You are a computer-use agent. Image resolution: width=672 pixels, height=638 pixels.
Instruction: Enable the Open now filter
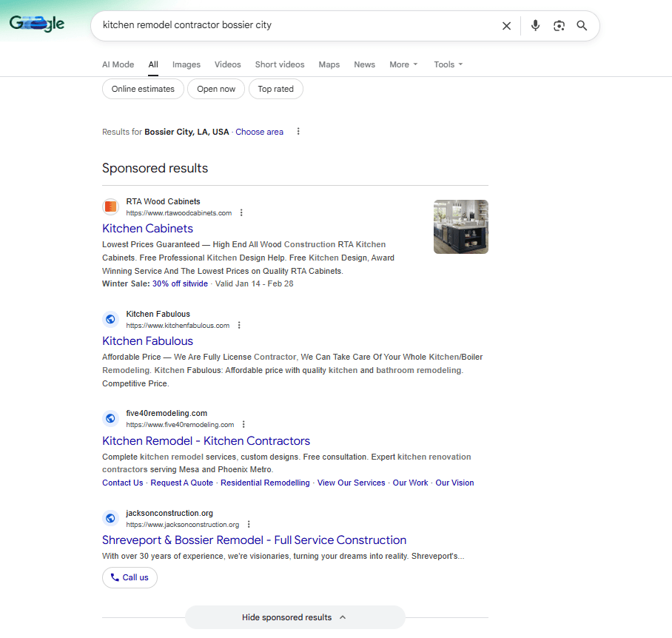(215, 89)
